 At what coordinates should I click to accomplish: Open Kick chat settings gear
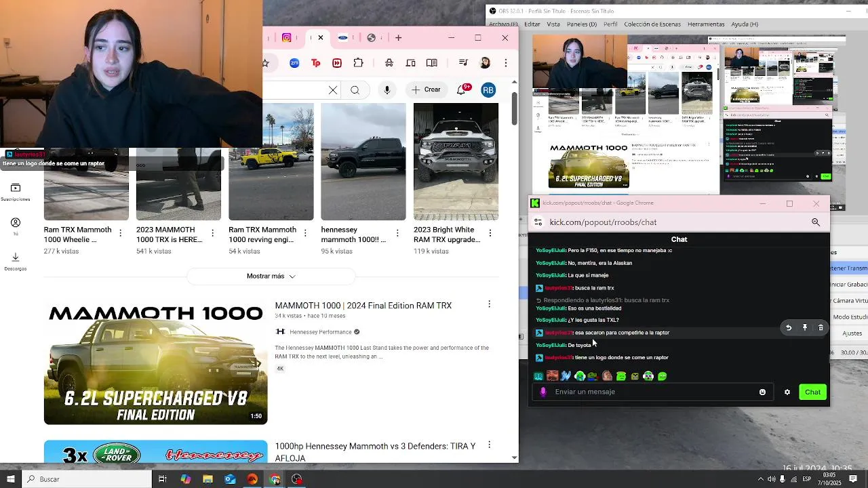click(x=787, y=392)
